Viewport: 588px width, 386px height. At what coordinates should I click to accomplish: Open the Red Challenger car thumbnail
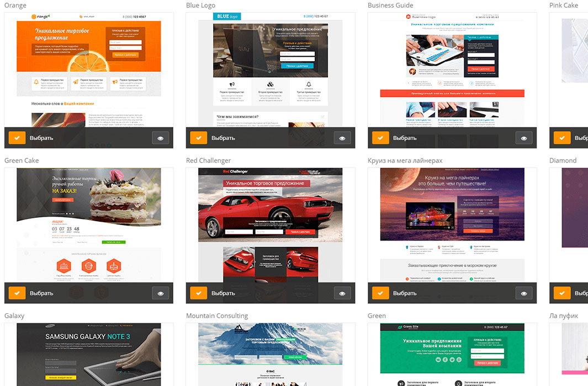[x=271, y=225]
